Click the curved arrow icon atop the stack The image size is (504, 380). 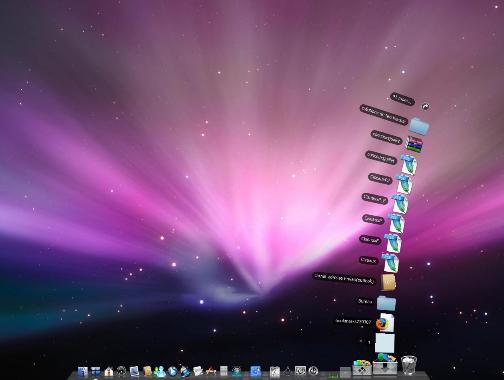tap(425, 107)
